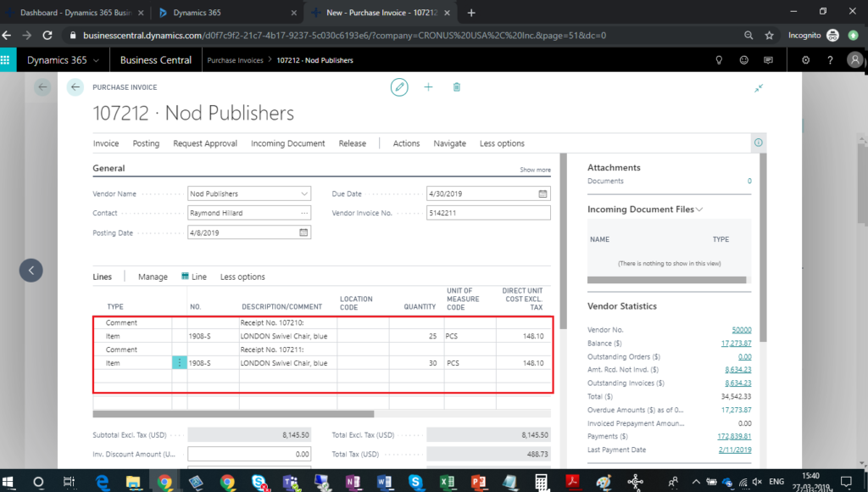Open the Vendor No. 50000 link
Viewport: 868px width, 492px height.
(x=741, y=330)
